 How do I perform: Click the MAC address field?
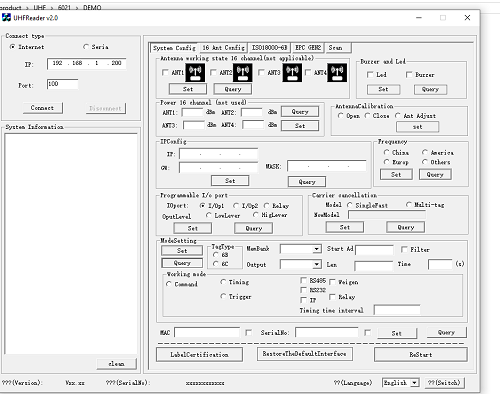click(x=207, y=332)
